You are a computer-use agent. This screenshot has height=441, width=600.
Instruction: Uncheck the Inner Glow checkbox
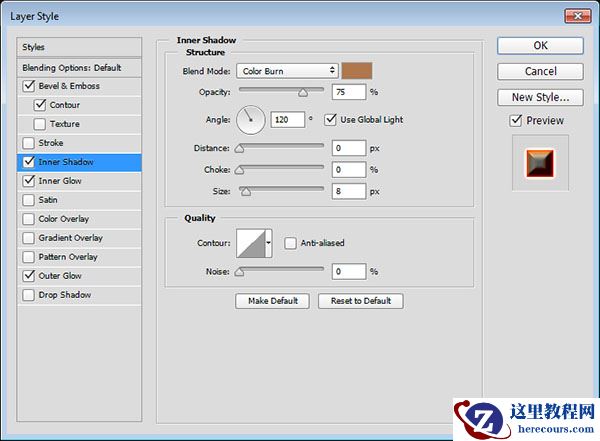pos(29,181)
